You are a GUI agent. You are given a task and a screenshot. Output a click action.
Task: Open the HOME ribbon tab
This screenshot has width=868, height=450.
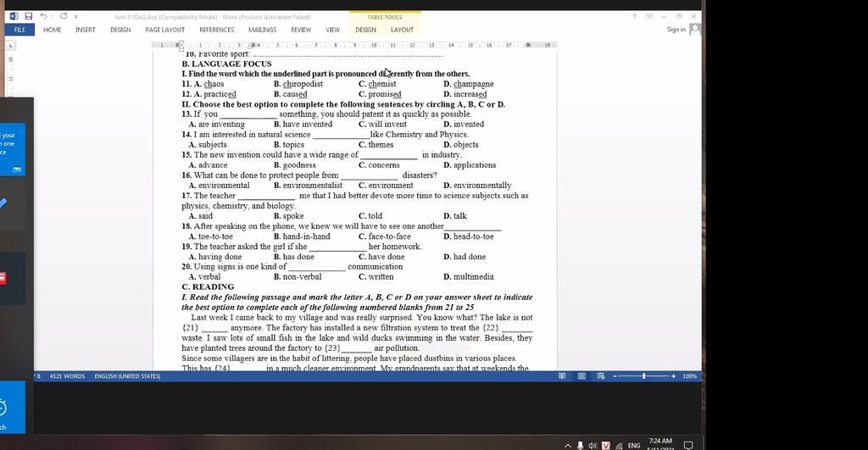point(52,30)
